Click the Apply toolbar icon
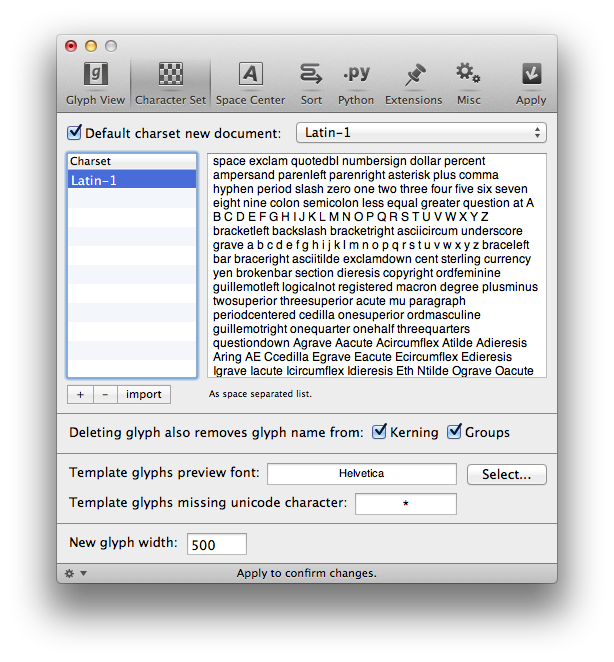 [x=531, y=84]
